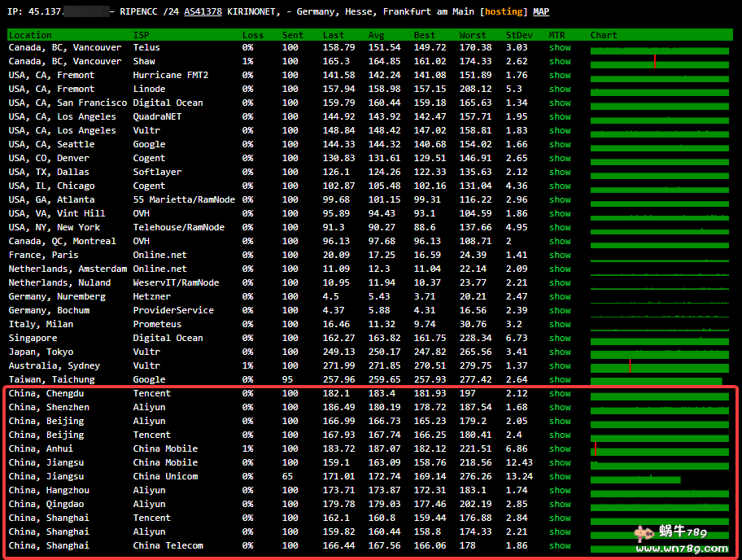This screenshot has height=560, width=742.
Task: Click the Sydney Vultr latency chart
Action: 659,366
